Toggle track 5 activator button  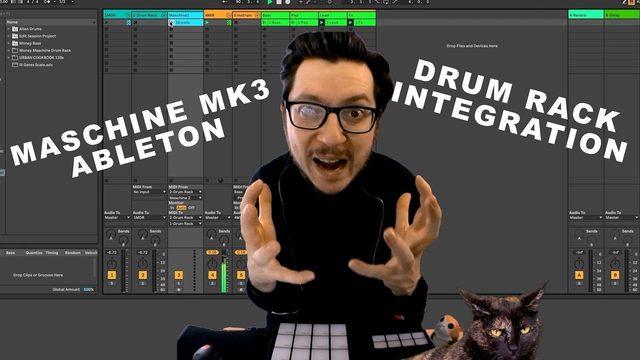(241, 275)
